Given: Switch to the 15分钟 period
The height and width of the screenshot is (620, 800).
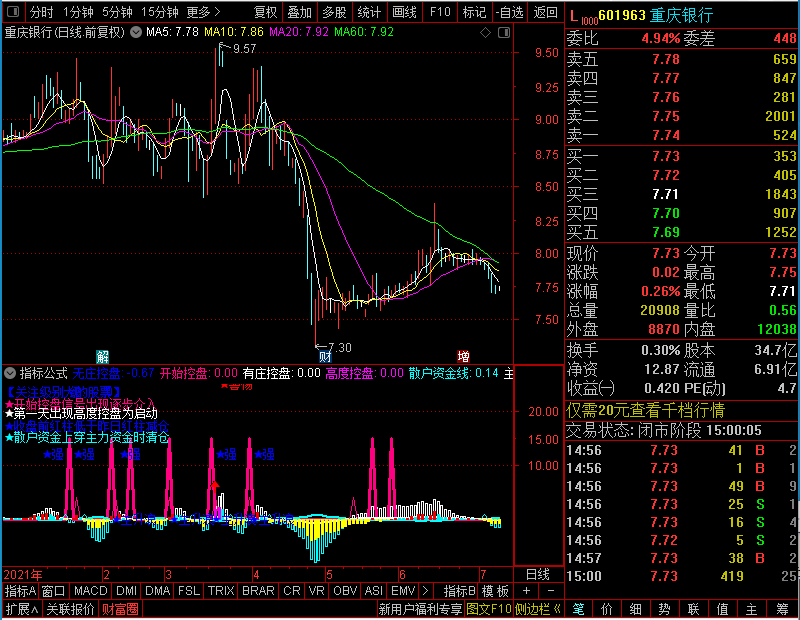Looking at the screenshot, I should (x=159, y=12).
